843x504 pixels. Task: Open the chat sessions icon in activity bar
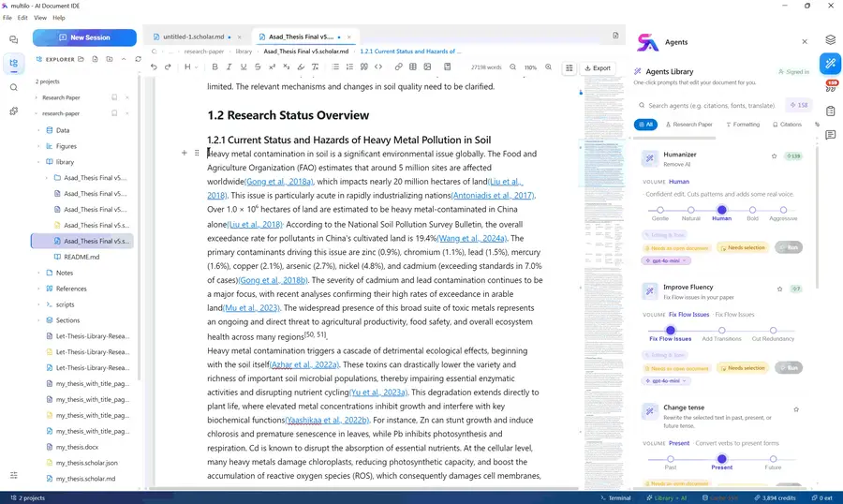coord(14,39)
